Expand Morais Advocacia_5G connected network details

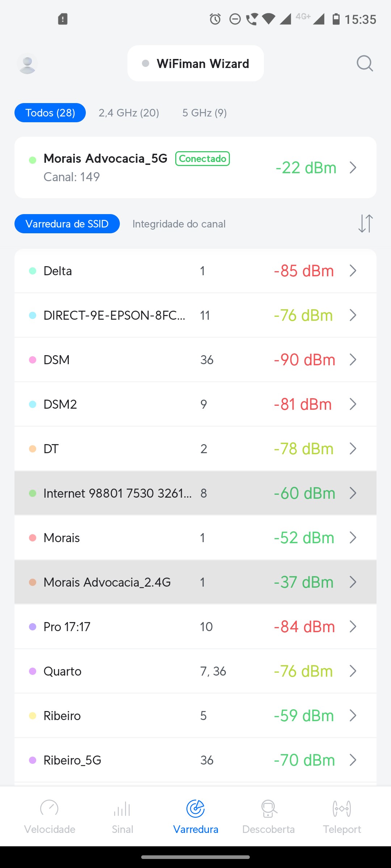pos(353,167)
